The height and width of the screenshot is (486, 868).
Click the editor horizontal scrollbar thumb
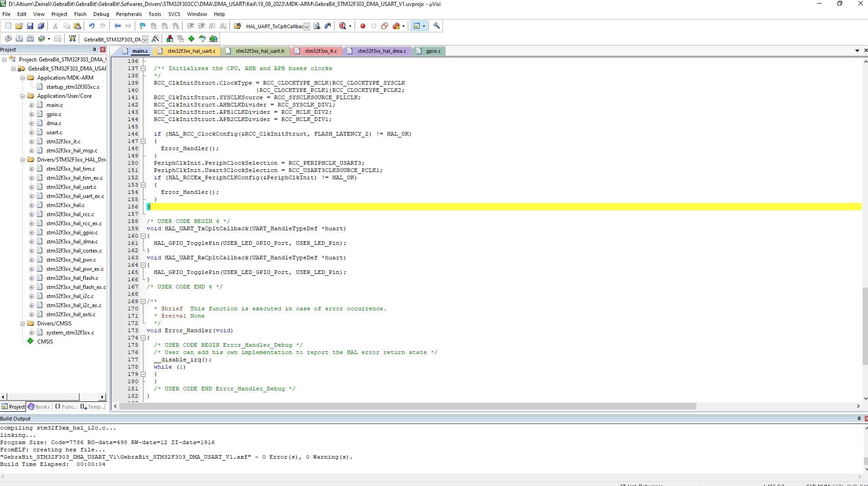point(408,406)
